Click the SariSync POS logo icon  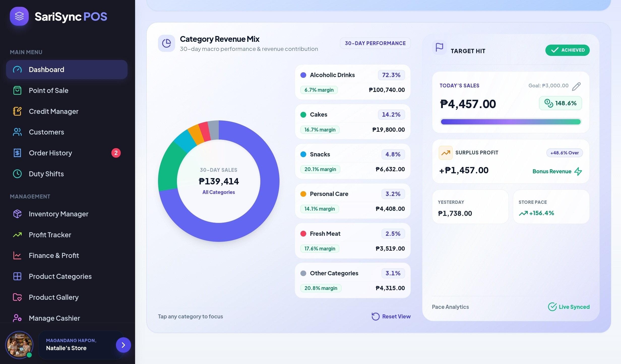pos(19,16)
